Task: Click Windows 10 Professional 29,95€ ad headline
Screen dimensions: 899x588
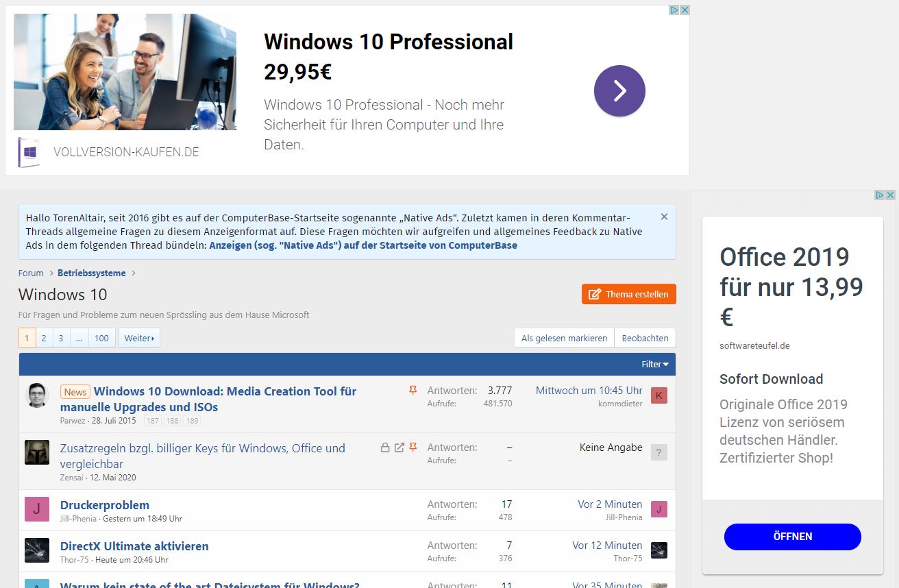Action: (389, 56)
